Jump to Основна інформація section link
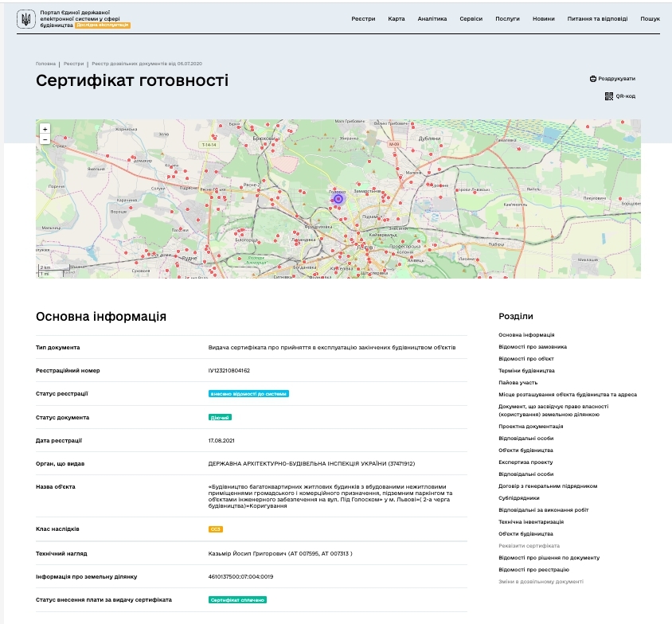Image resolution: width=672 pixels, height=624 pixels. point(526,335)
